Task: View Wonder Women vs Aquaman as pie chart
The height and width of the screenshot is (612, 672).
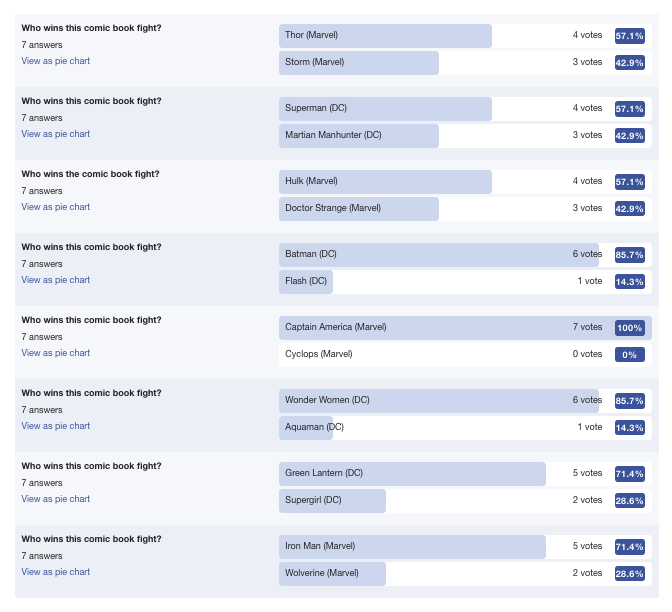Action: pos(56,426)
